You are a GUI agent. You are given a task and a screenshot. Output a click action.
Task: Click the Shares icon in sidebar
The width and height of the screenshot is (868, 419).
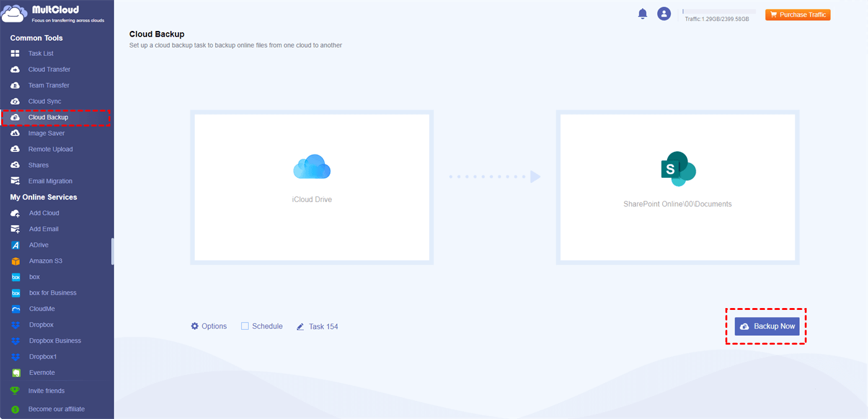click(x=15, y=165)
